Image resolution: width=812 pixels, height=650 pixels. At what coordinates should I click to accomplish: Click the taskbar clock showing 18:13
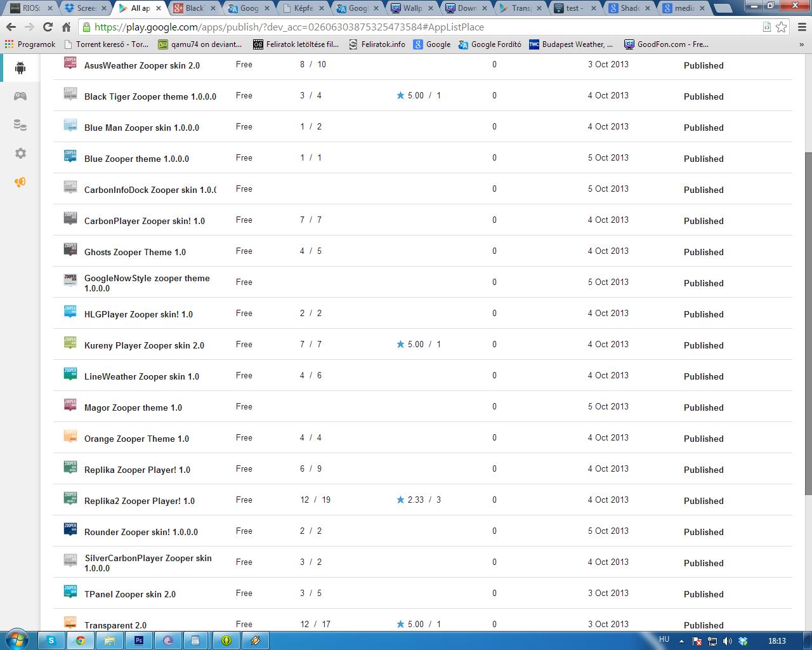pyautogui.click(x=776, y=641)
